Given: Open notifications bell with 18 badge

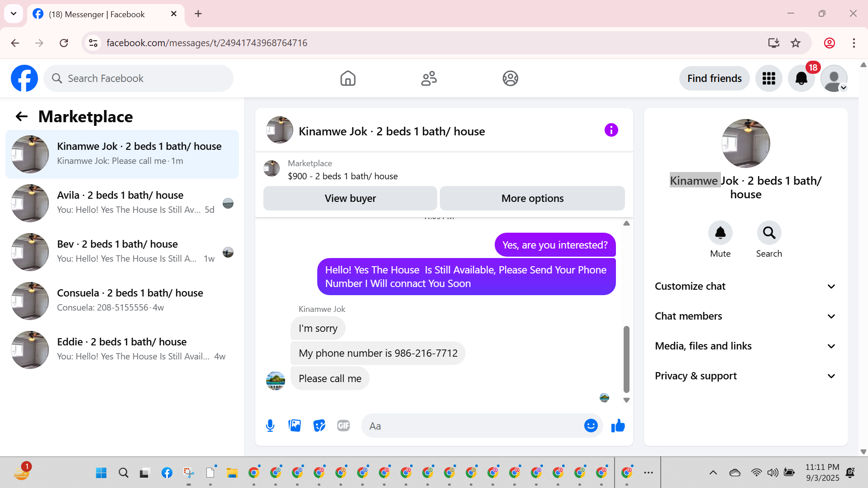Looking at the screenshot, I should click(x=801, y=78).
